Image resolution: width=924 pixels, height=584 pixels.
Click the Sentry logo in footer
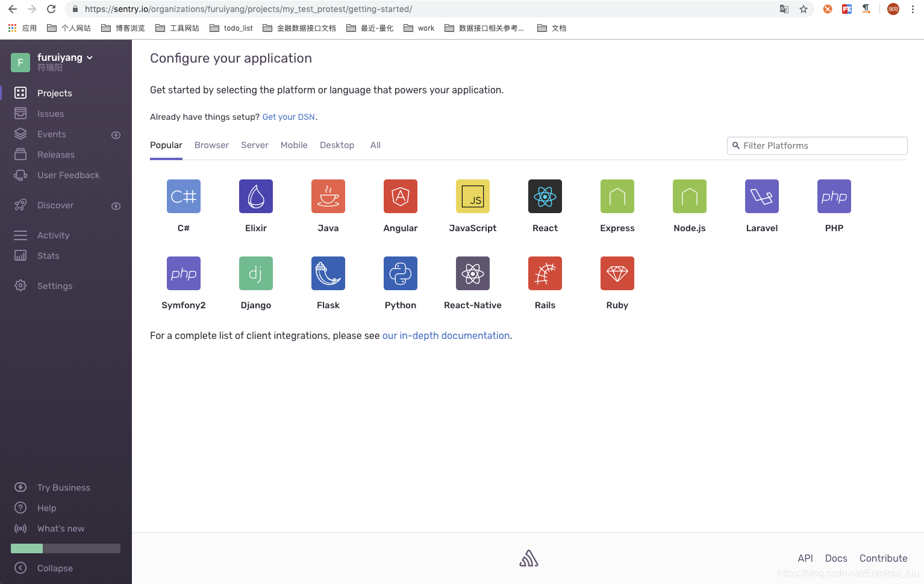tap(529, 559)
